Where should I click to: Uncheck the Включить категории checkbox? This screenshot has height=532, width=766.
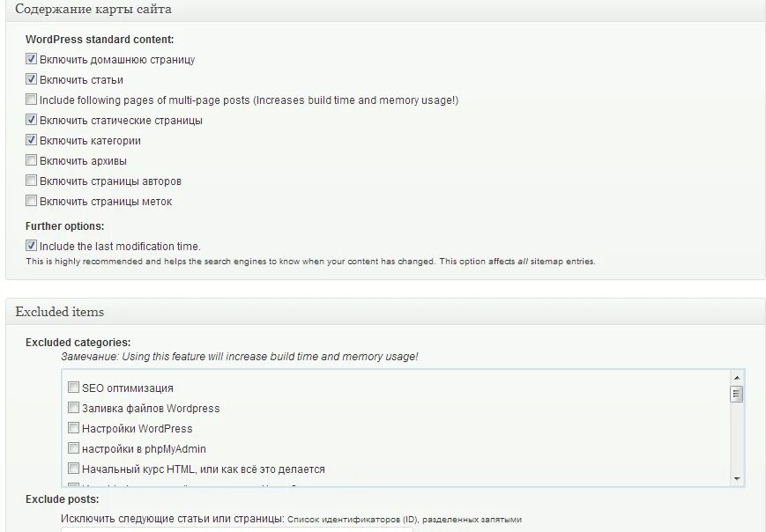pos(32,141)
